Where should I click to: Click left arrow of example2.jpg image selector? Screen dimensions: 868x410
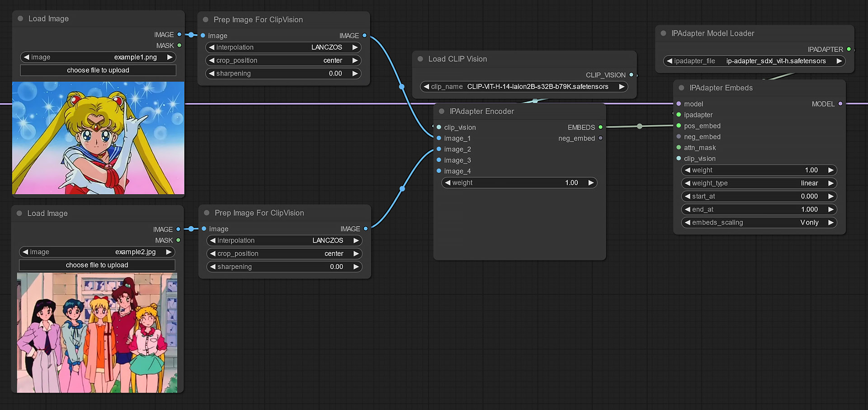click(26, 252)
